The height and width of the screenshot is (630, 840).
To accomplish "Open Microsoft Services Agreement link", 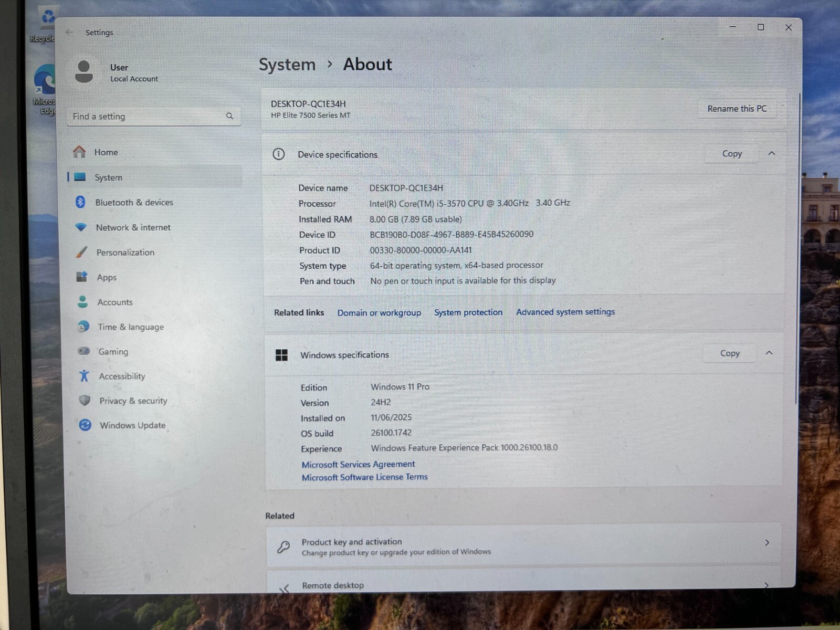I will click(358, 464).
